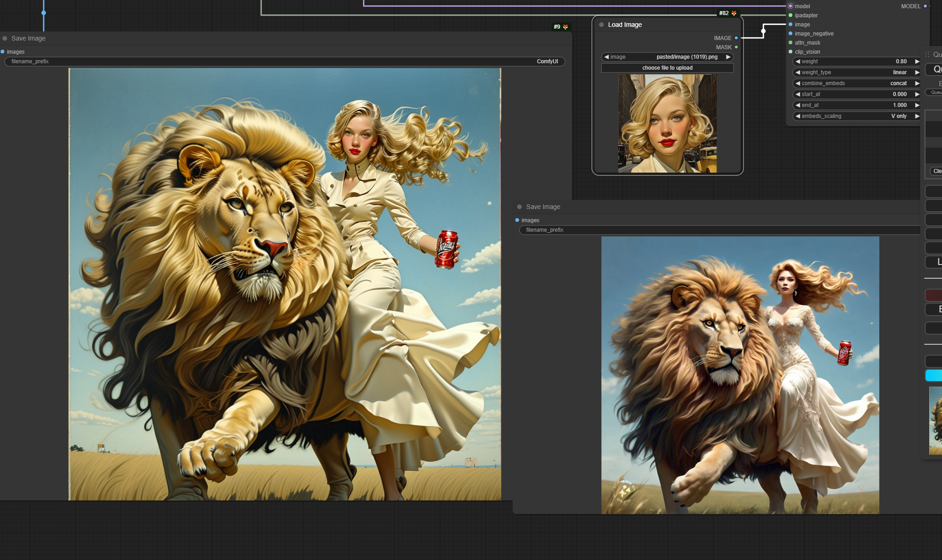Decrease start_at with its left arrow
Image resolution: width=942 pixels, height=560 pixels.
click(798, 94)
